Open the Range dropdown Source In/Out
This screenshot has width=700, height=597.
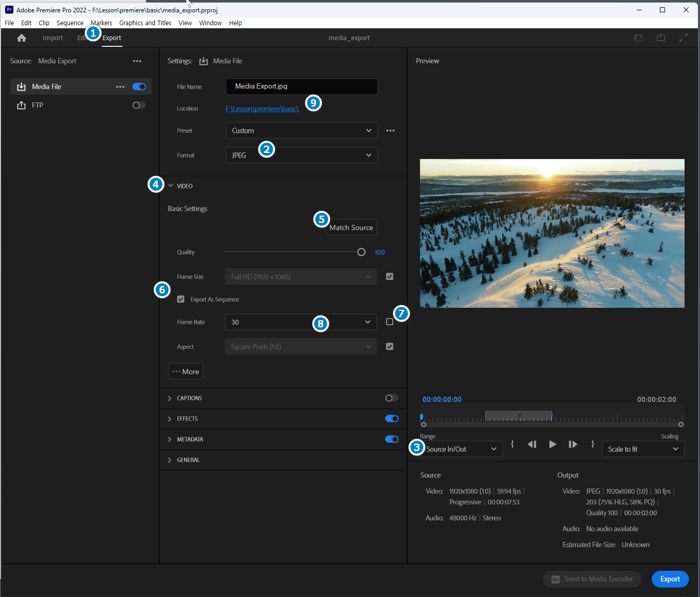[462, 449]
